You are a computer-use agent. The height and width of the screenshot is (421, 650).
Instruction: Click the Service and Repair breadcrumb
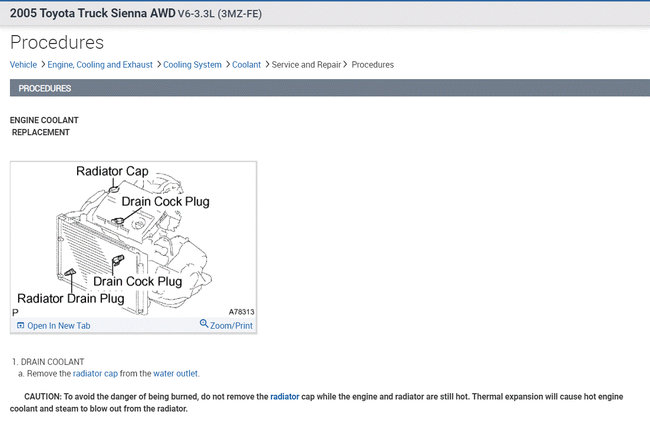(x=306, y=65)
